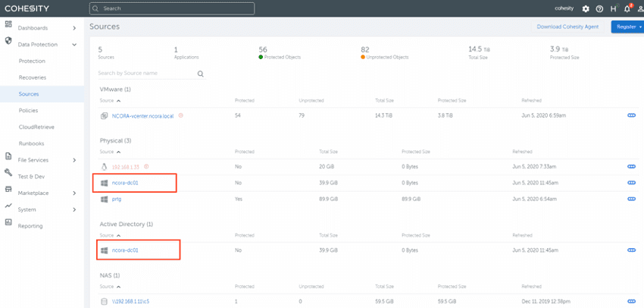Open actions menu for Physical ncora-dc01 row
The width and height of the screenshot is (644, 308).
[632, 183]
